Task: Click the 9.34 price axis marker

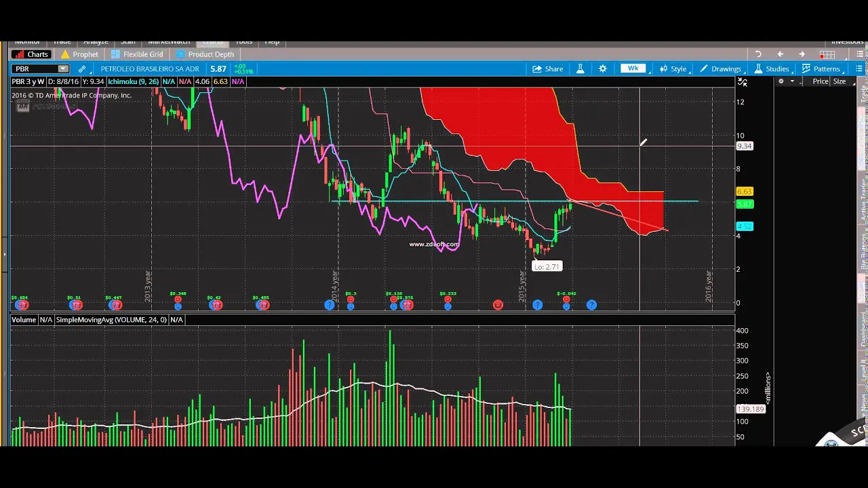Action: (x=745, y=146)
